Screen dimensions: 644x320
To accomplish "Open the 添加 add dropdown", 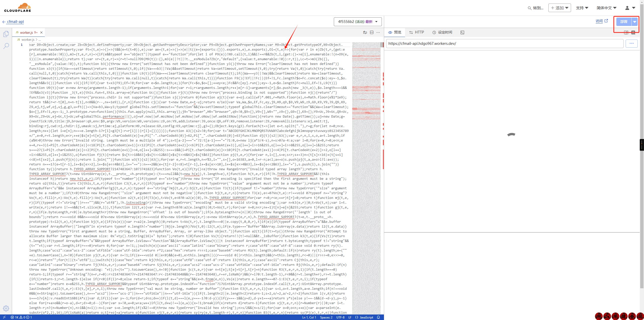I will click(560, 8).
